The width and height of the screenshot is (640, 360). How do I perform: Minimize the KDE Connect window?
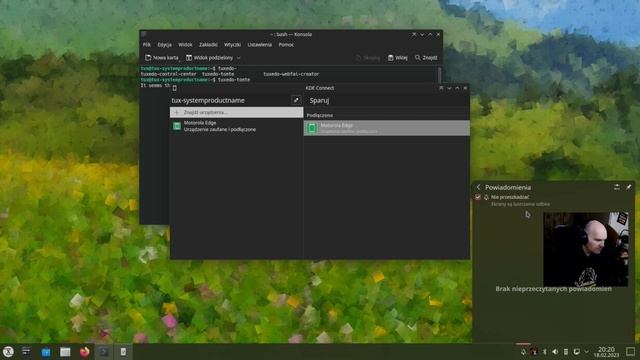click(449, 88)
